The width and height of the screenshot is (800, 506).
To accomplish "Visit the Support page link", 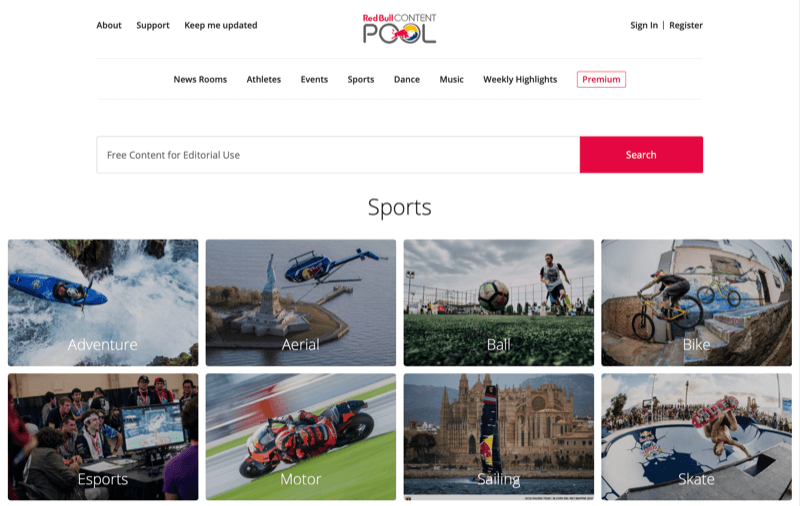I will pos(153,26).
